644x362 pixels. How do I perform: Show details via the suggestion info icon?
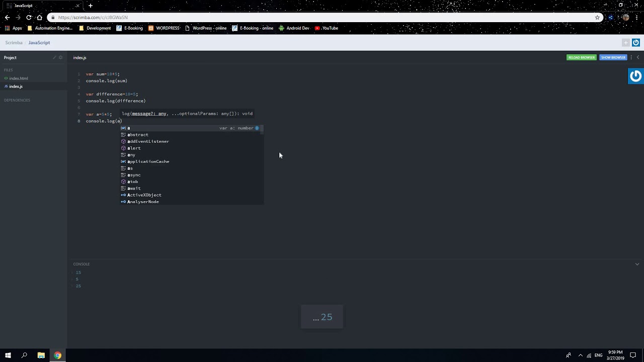point(257,128)
